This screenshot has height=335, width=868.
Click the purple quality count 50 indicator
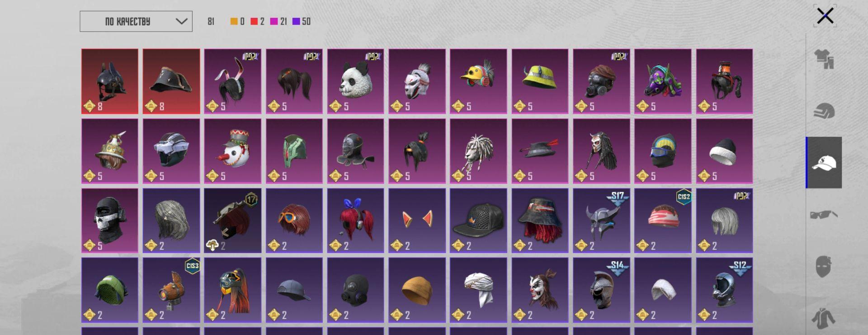tap(301, 21)
